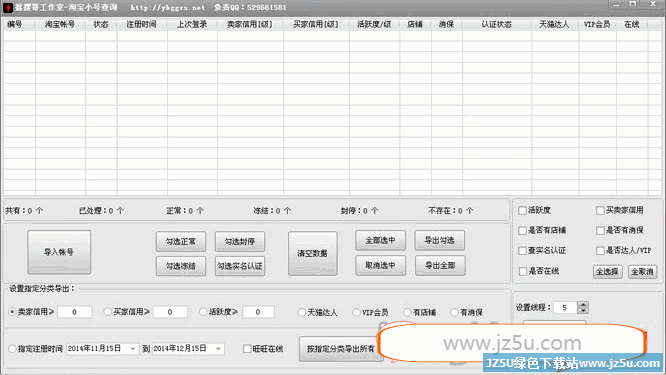Click the 活跃度 threshold input field

click(x=258, y=312)
